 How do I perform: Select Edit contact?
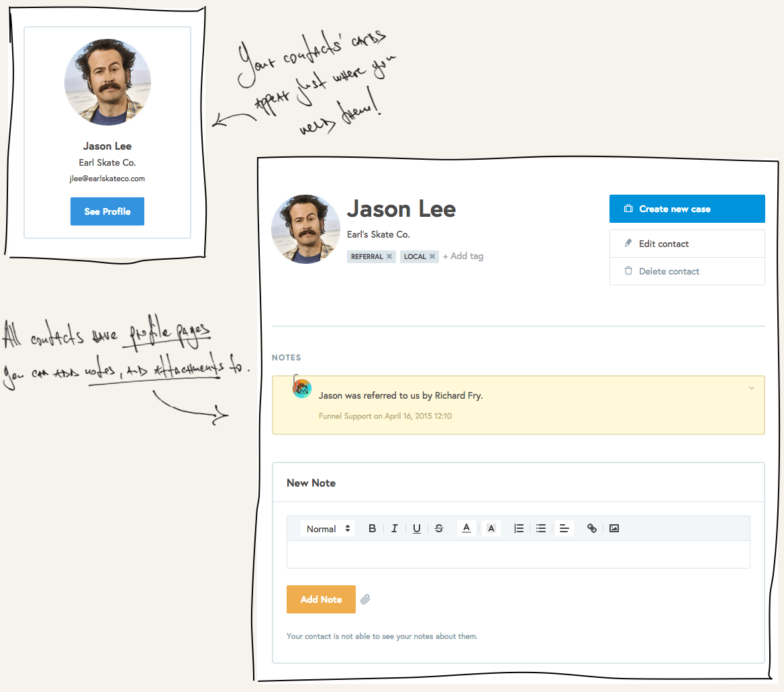coord(687,244)
